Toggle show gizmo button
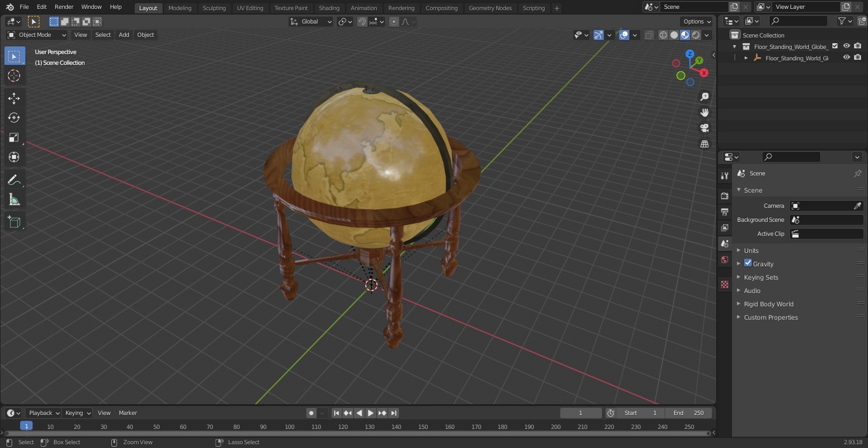Viewport: 868px width, 448px height. click(599, 35)
